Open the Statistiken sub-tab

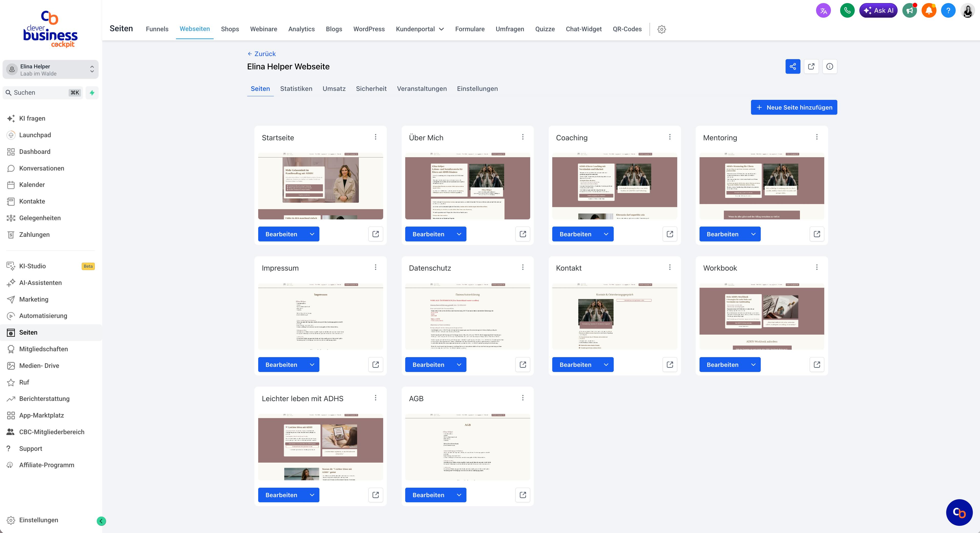pos(296,89)
